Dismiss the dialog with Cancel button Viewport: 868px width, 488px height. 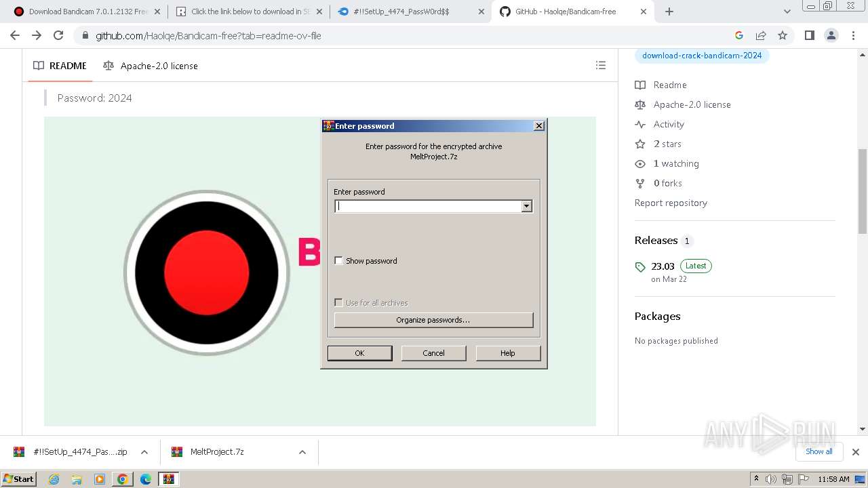click(x=433, y=353)
